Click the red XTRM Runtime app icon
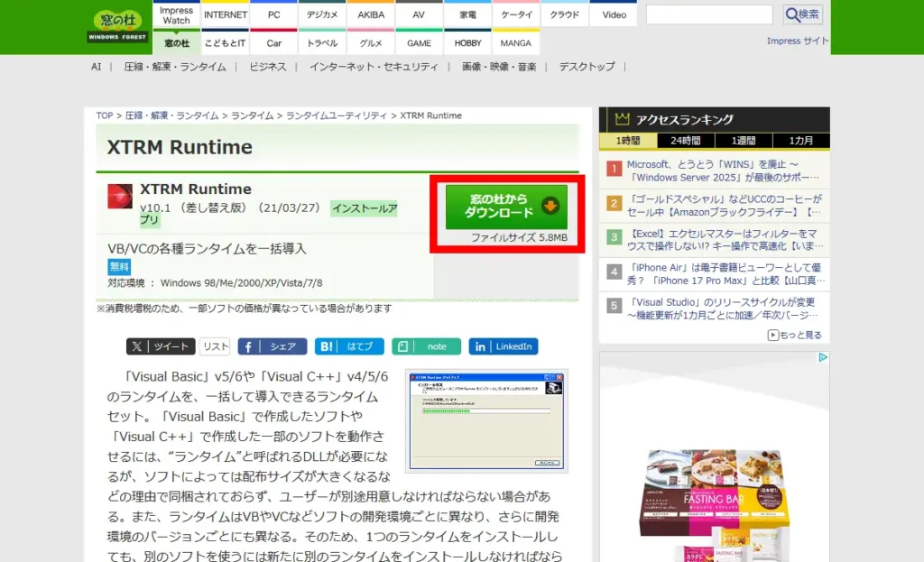Screen dimensions: 924x562 [x=120, y=196]
